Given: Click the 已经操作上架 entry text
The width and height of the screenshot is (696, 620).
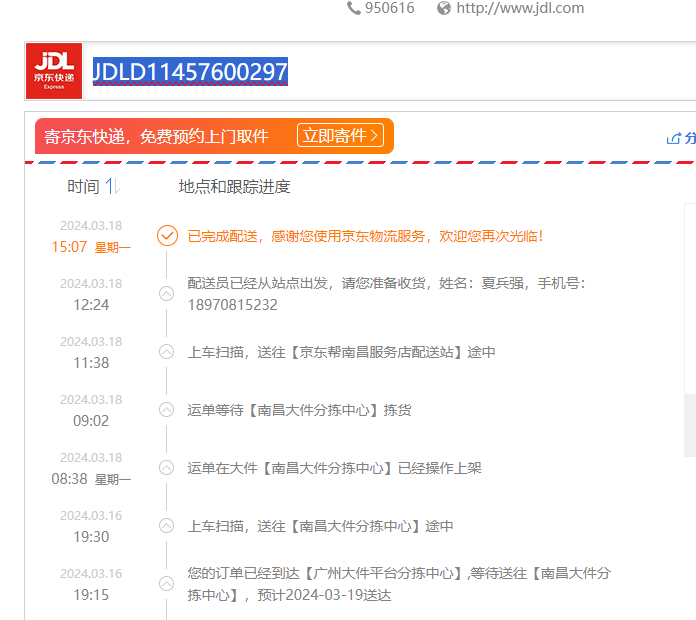Looking at the screenshot, I should [334, 468].
